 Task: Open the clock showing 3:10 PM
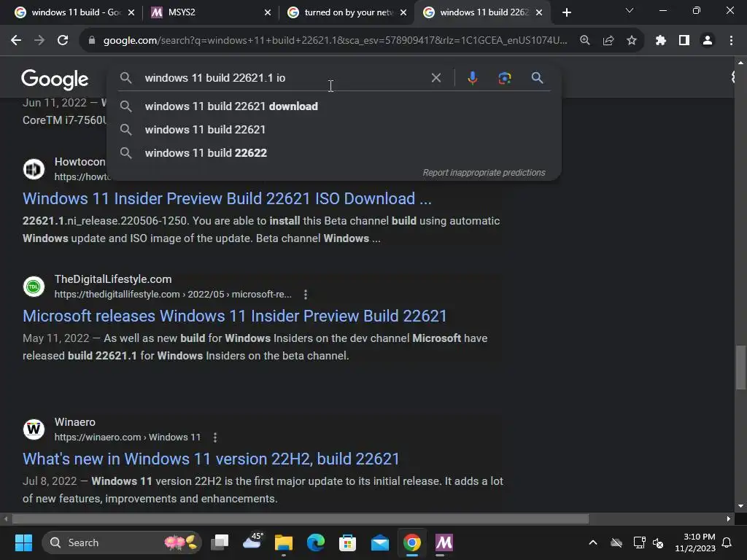pyautogui.click(x=695, y=542)
